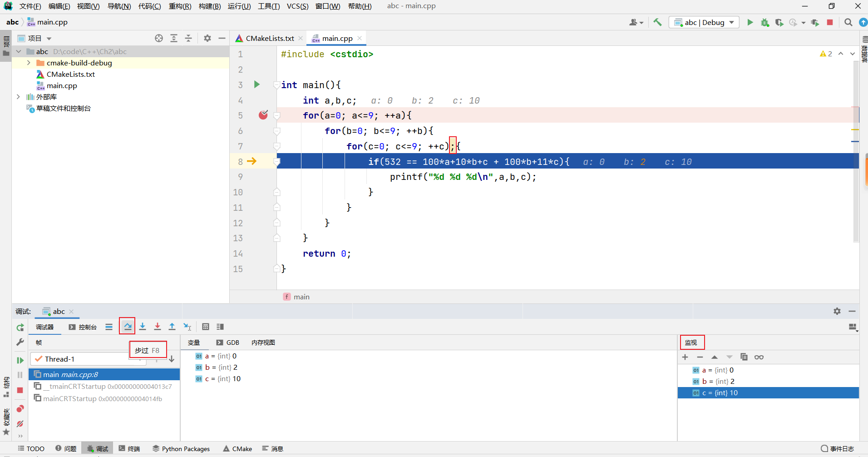Open project panel gear options

pyautogui.click(x=207, y=38)
